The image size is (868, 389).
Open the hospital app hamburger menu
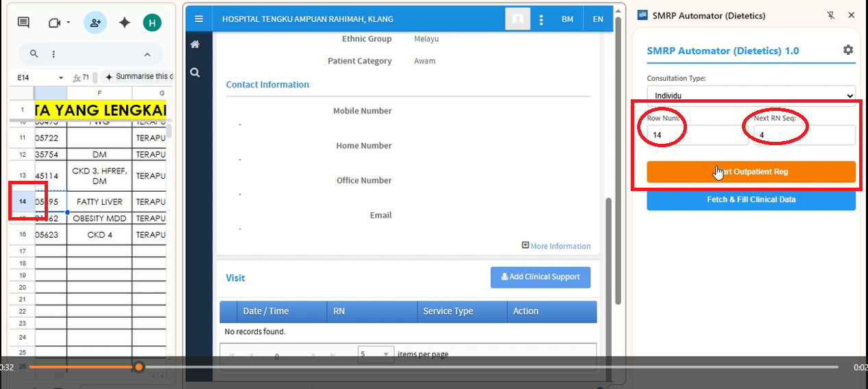[199, 19]
